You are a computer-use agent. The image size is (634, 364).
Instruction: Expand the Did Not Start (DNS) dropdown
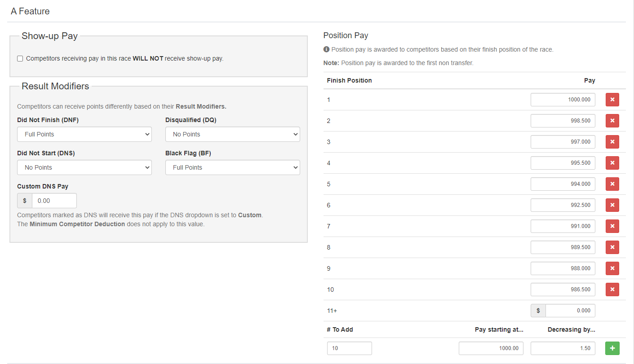(x=84, y=167)
